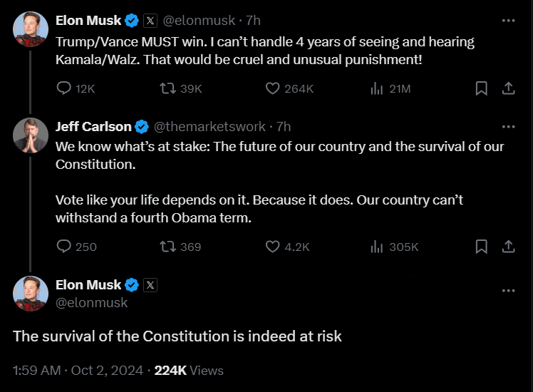The height and width of the screenshot is (392, 533).
Task: Repost Jeff Carlson's tweet
Action: coord(167,247)
